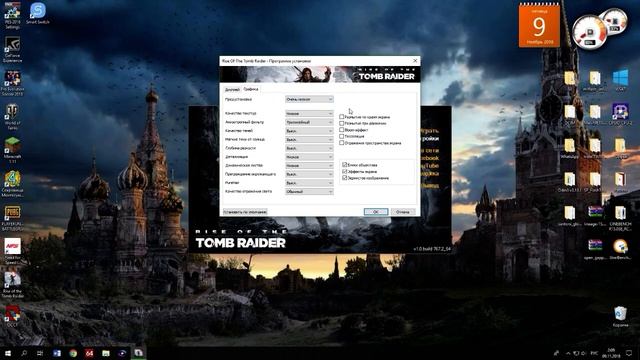Viewport: 640px width, 360px height.
Task: Open the Предустановка preset dropdown
Action: pos(309,99)
